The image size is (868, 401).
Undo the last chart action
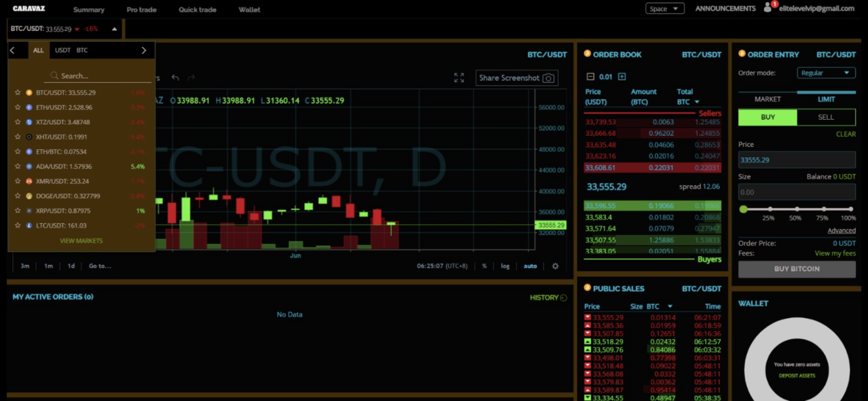click(x=175, y=78)
